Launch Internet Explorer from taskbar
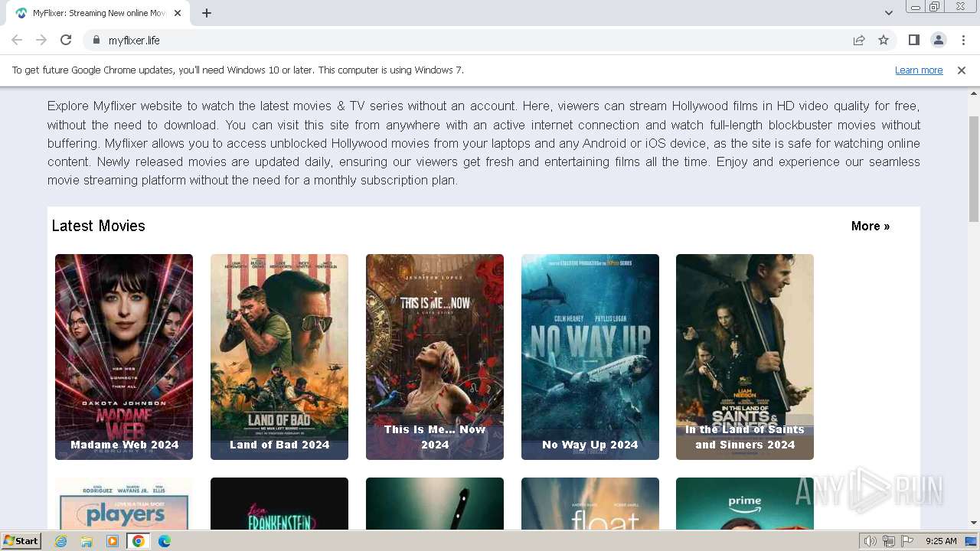Viewport: 980px width, 551px height. tap(61, 541)
